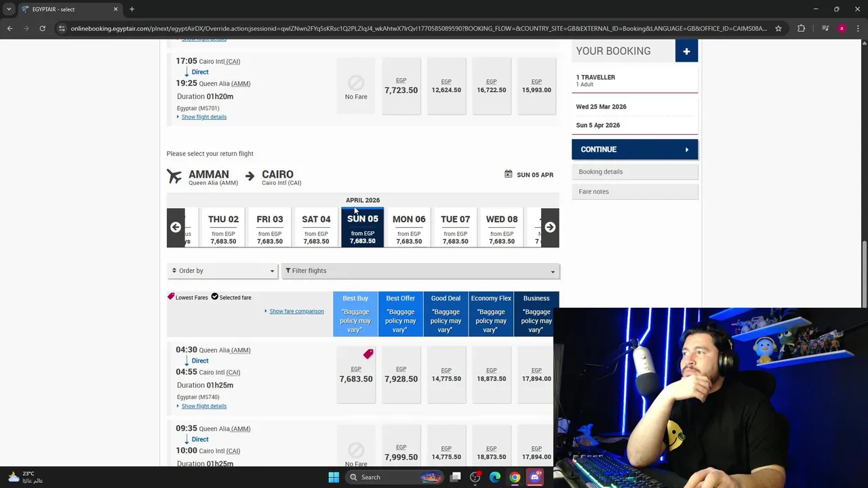This screenshot has width=868, height=488.
Task: Bookmark this page with the star icon
Action: 778,28
